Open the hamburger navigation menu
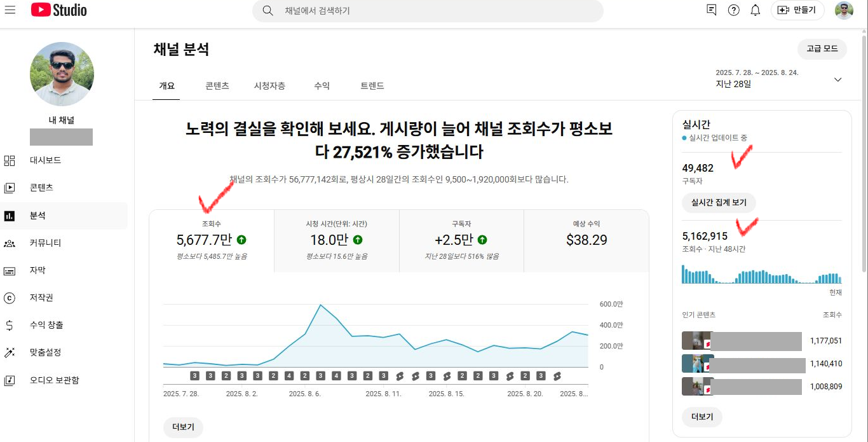Image resolution: width=868 pixels, height=442 pixels. (x=10, y=10)
